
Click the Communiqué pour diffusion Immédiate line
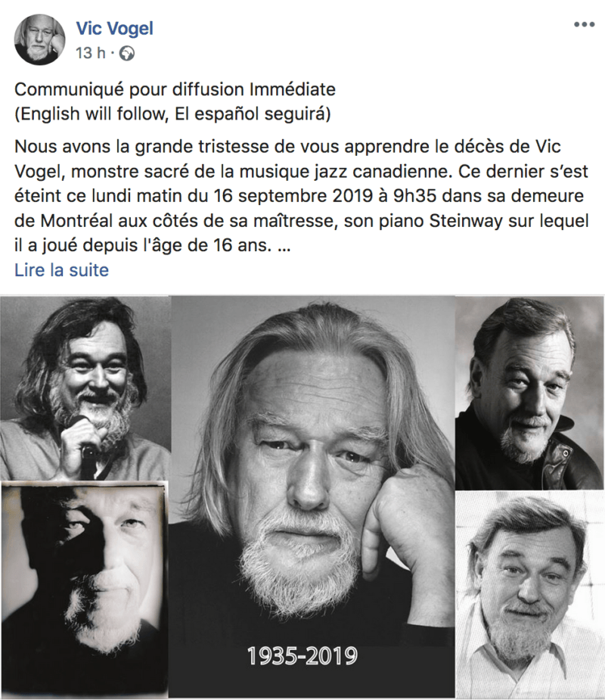tap(175, 89)
